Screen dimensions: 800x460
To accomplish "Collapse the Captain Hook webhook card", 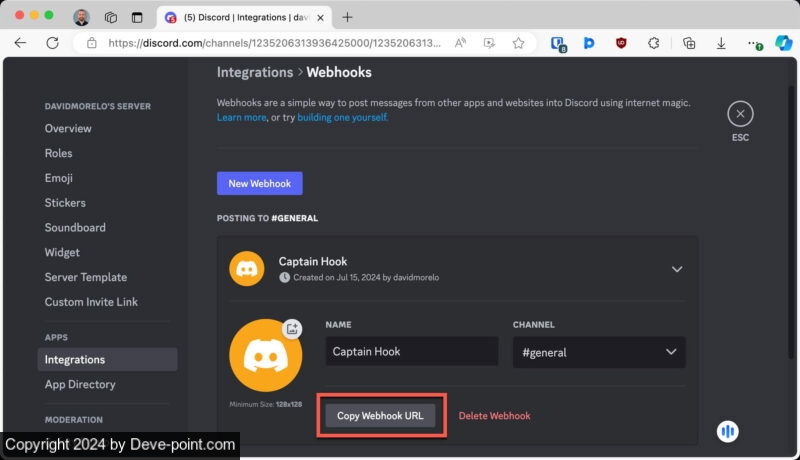I will click(x=677, y=269).
